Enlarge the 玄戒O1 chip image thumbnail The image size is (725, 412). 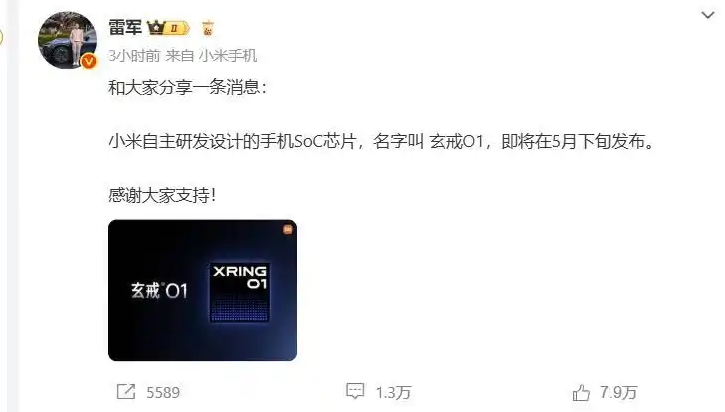202,290
